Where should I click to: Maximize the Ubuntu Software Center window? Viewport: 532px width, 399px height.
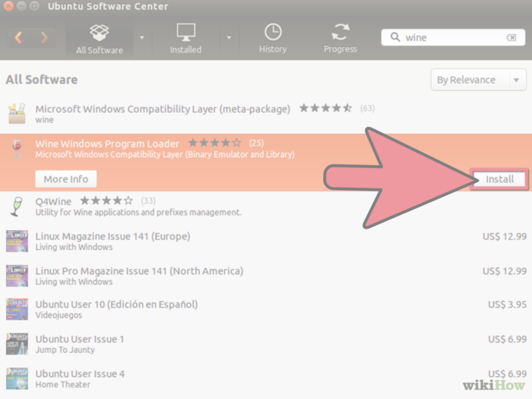pyautogui.click(x=34, y=6)
